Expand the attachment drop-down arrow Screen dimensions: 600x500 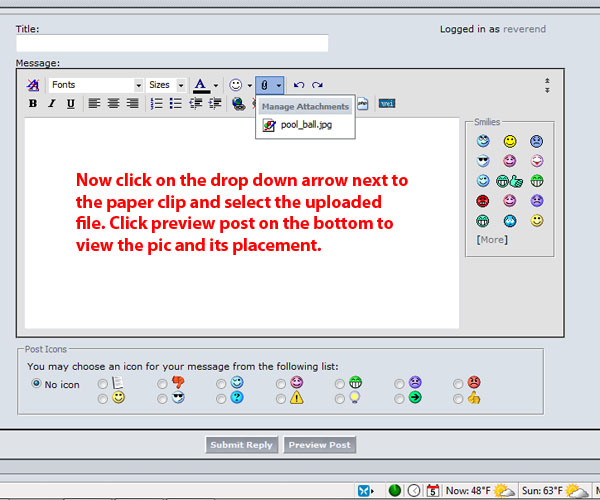(x=279, y=85)
